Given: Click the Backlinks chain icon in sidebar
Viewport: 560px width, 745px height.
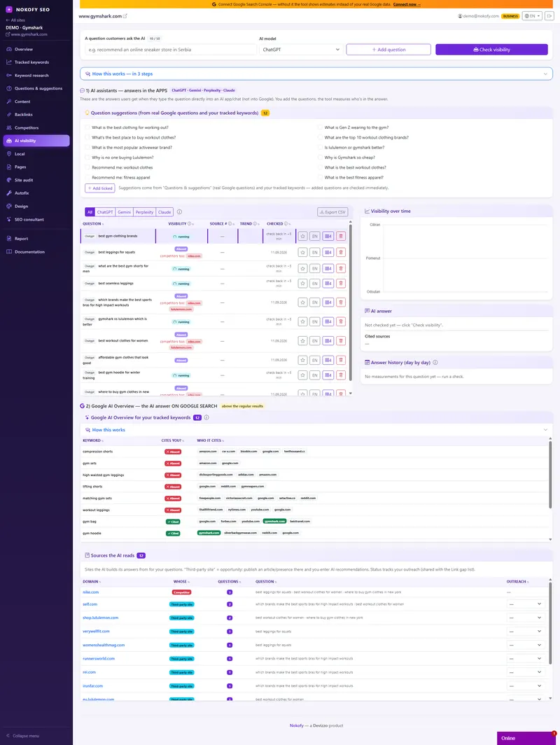Looking at the screenshot, I should pyautogui.click(x=9, y=115).
